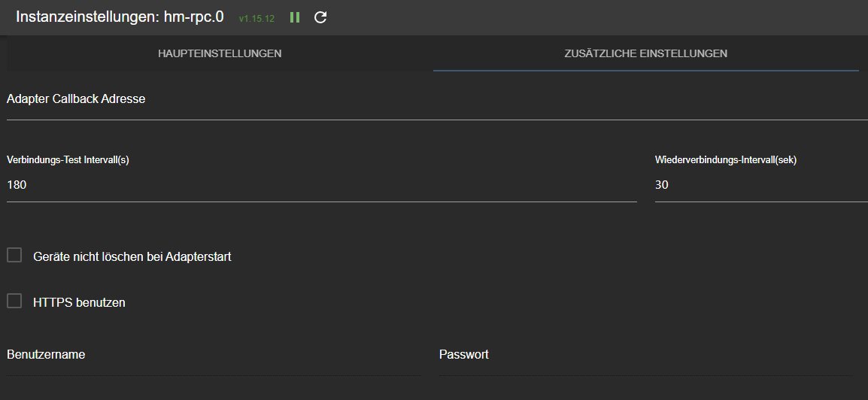Click the 'HTTPS benutzen' label text
The height and width of the screenshot is (400, 868).
coord(79,302)
